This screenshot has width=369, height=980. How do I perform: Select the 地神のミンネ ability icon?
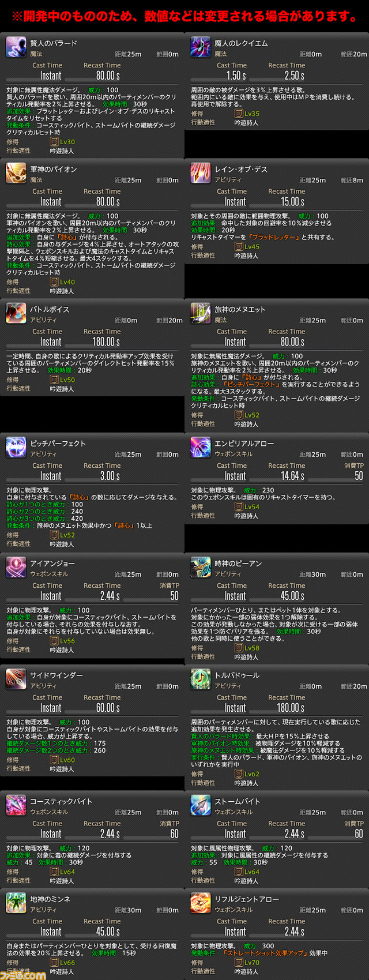click(16, 904)
